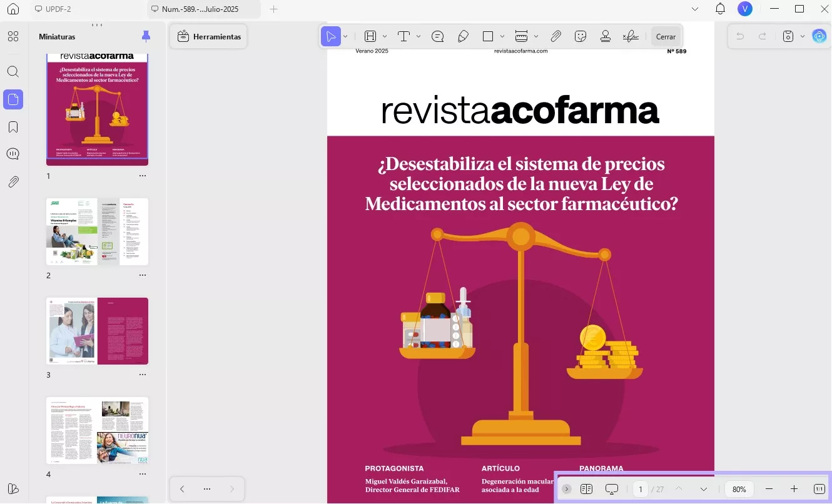Click the Miniaturas panel drag handle dots
Image resolution: width=832 pixels, height=504 pixels.
[x=97, y=25]
